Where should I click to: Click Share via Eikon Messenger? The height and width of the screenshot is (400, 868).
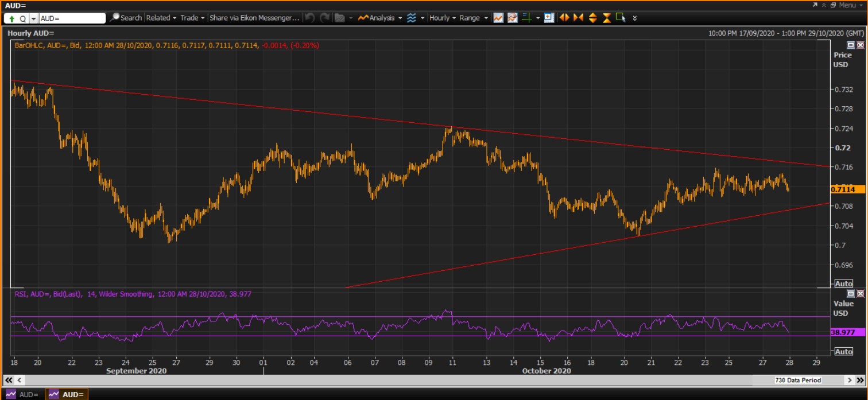coord(254,18)
